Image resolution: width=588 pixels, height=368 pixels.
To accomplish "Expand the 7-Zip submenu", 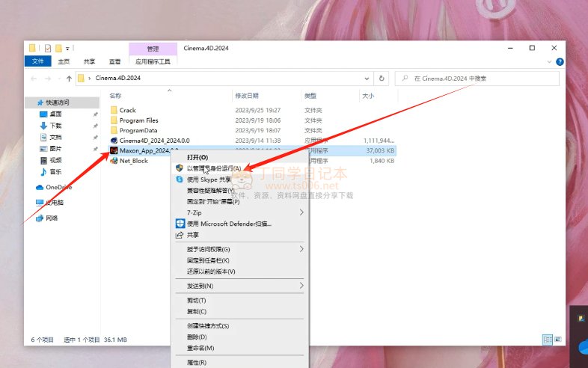I will tap(301, 212).
